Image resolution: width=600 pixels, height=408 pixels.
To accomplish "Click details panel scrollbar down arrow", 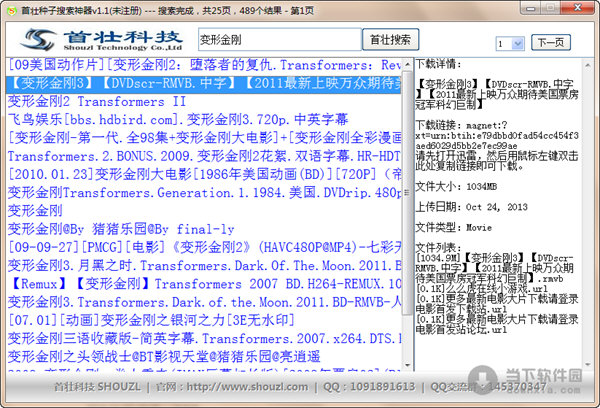I will (x=588, y=365).
